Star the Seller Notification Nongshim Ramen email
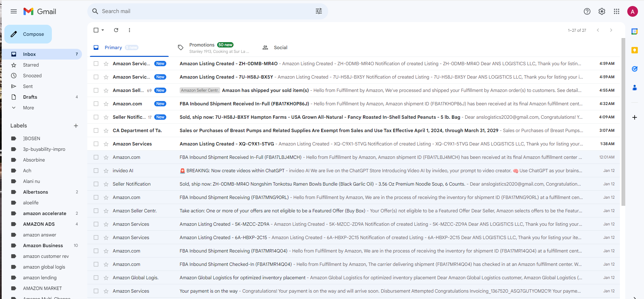 tap(106, 184)
